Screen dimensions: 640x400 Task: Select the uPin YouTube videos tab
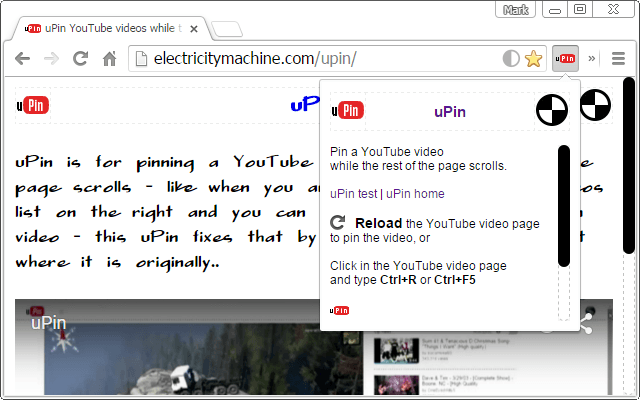pyautogui.click(x=110, y=29)
